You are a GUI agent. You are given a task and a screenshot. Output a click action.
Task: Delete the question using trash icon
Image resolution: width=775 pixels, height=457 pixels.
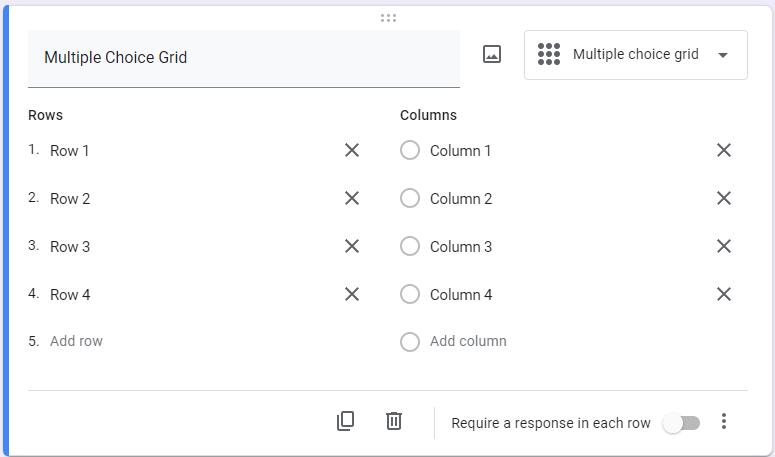pos(394,422)
